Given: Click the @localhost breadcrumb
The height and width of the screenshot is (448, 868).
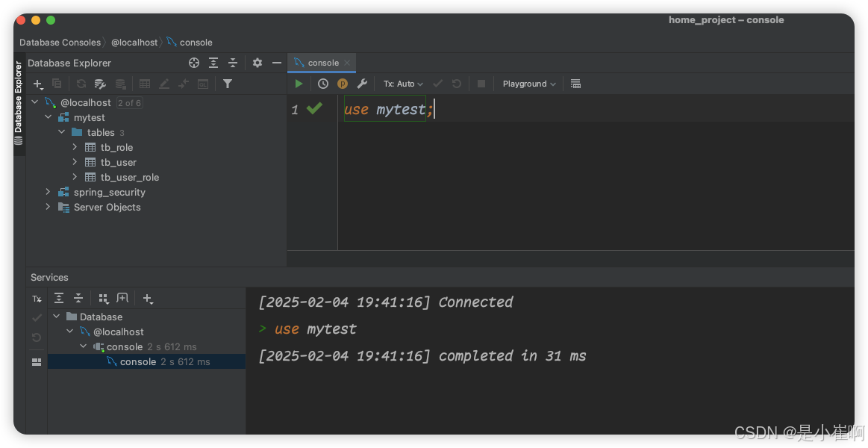Looking at the screenshot, I should click(134, 42).
